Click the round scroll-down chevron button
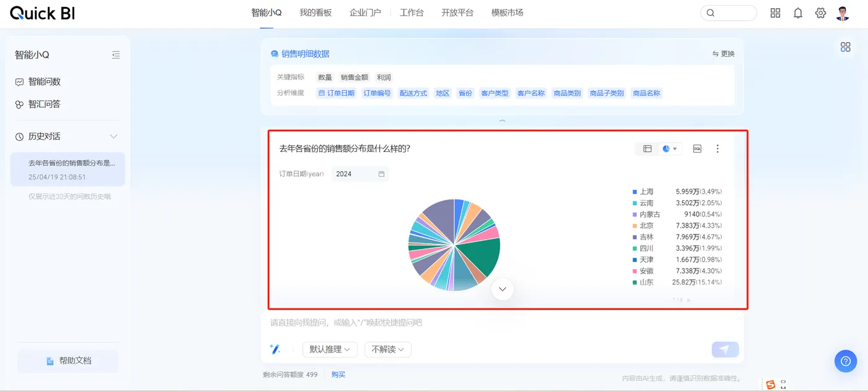This screenshot has height=392, width=868. (502, 289)
